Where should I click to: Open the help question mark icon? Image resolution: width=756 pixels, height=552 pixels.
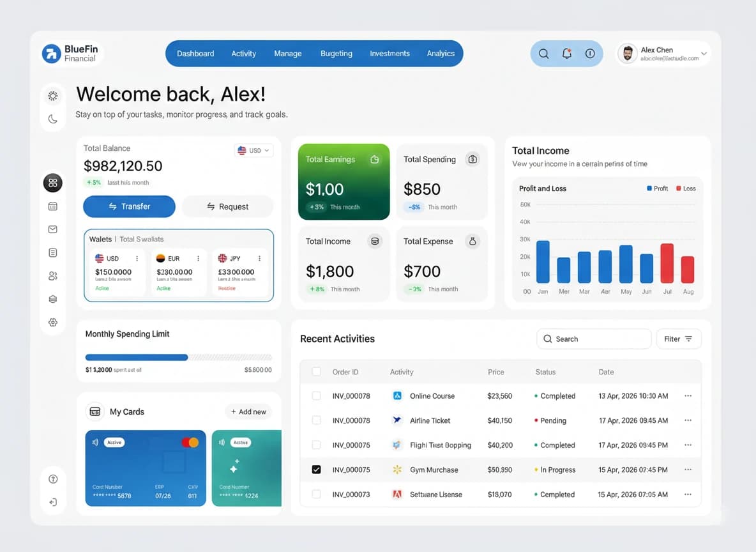(x=53, y=479)
